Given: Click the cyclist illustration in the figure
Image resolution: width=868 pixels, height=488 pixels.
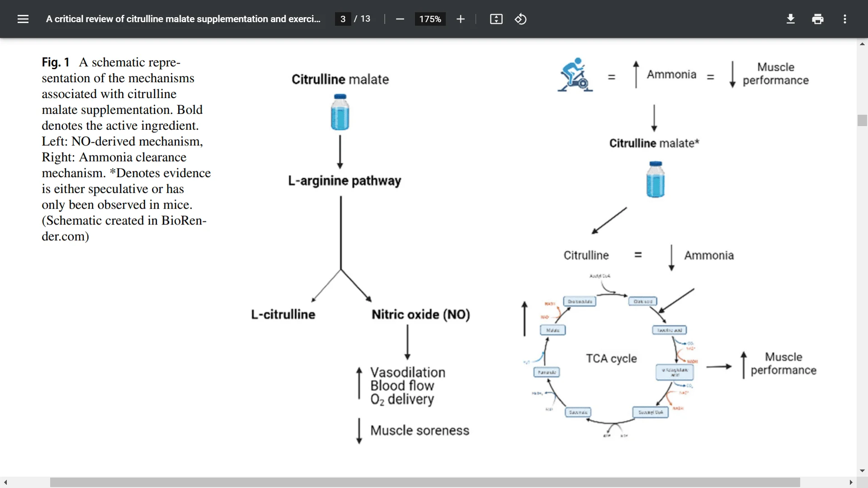Looking at the screenshot, I should 575,75.
